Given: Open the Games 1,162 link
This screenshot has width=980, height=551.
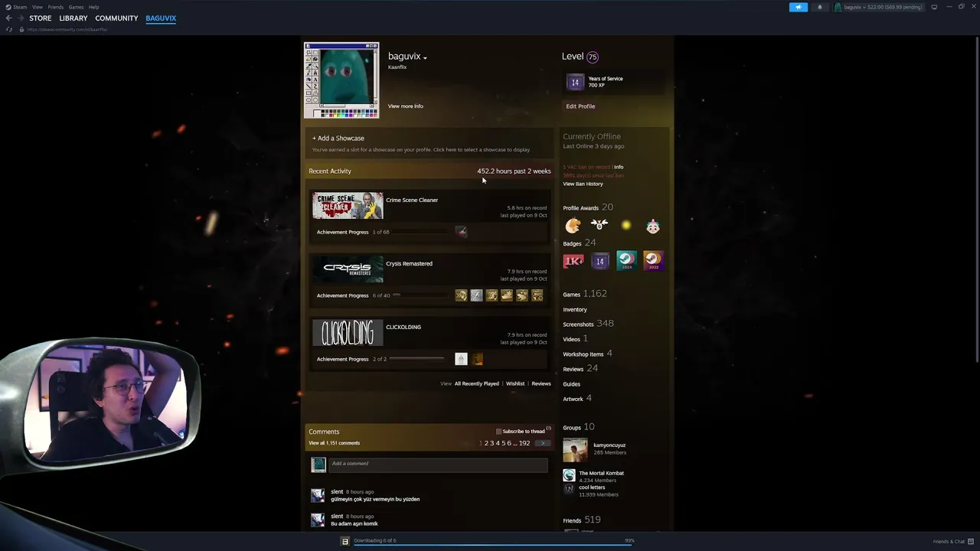Looking at the screenshot, I should (585, 294).
